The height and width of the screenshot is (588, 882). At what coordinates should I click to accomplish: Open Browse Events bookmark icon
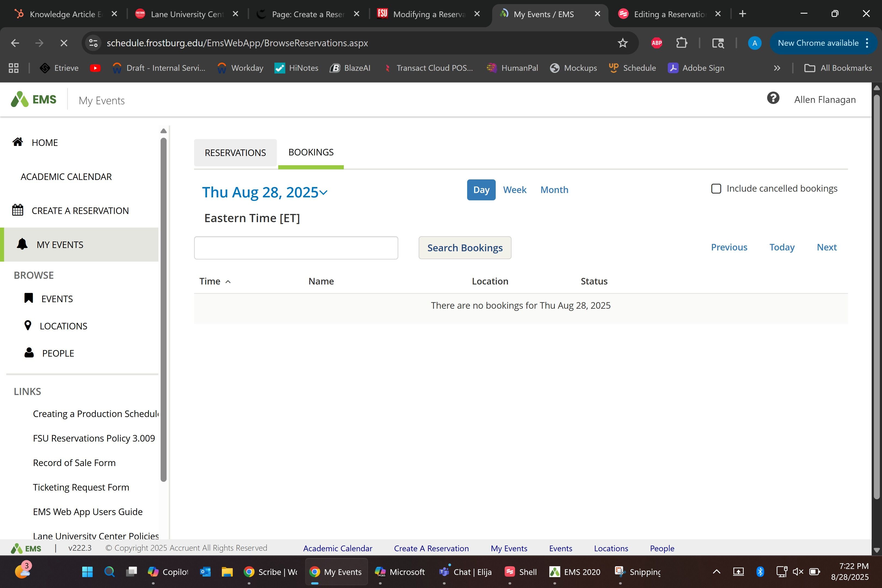[29, 298]
